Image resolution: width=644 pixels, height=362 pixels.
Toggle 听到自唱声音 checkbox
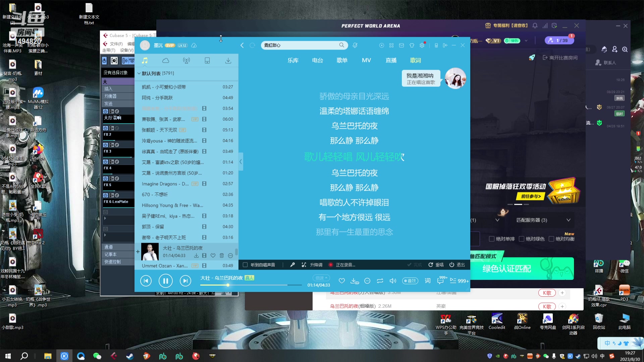click(245, 265)
